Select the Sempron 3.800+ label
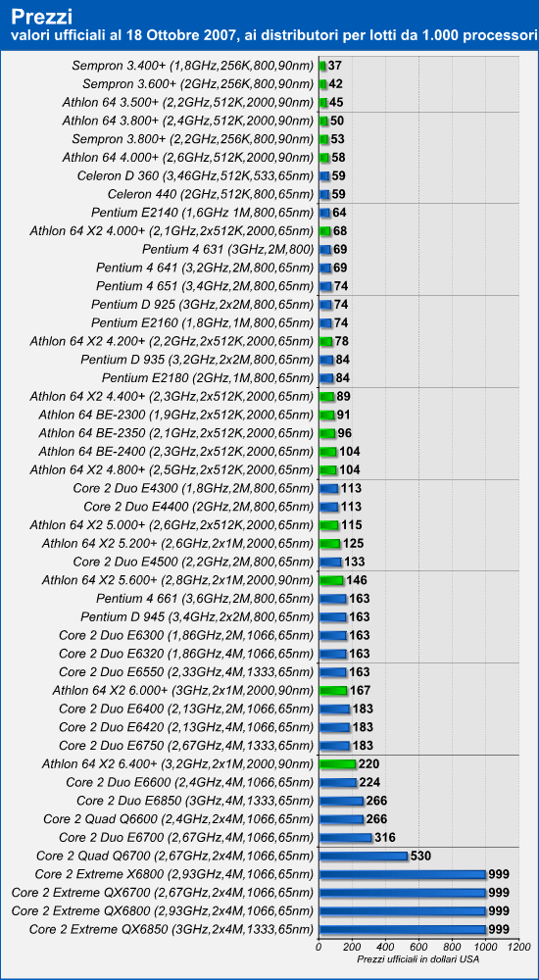The height and width of the screenshot is (980, 539). tap(193, 138)
